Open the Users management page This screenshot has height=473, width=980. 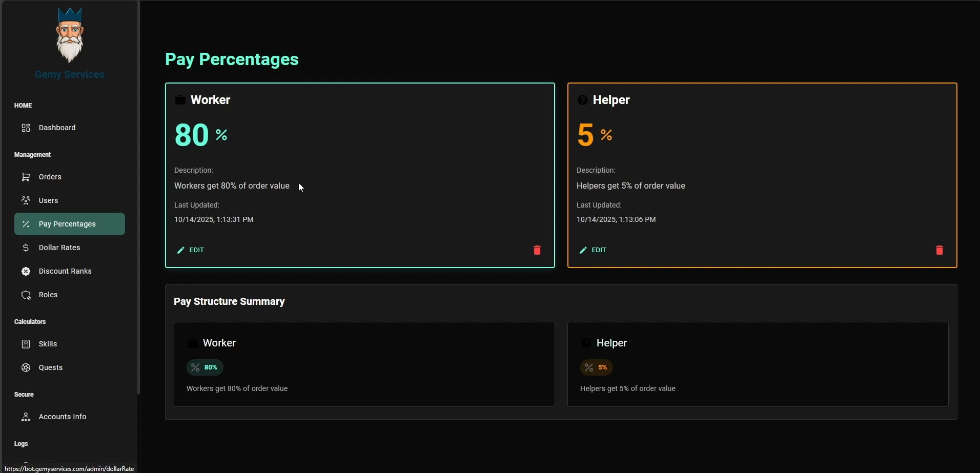pyautogui.click(x=70, y=200)
